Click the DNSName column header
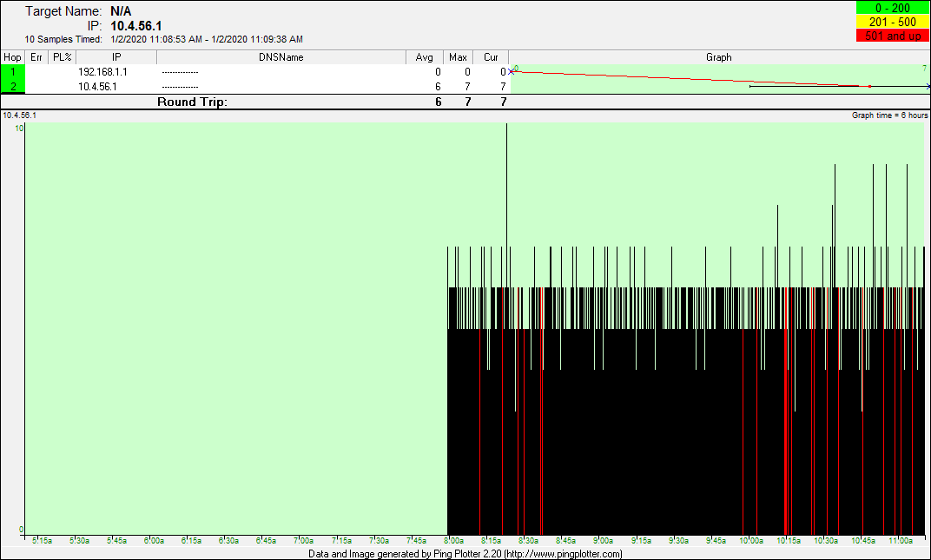Screen dimensions: 931x560 pos(281,57)
